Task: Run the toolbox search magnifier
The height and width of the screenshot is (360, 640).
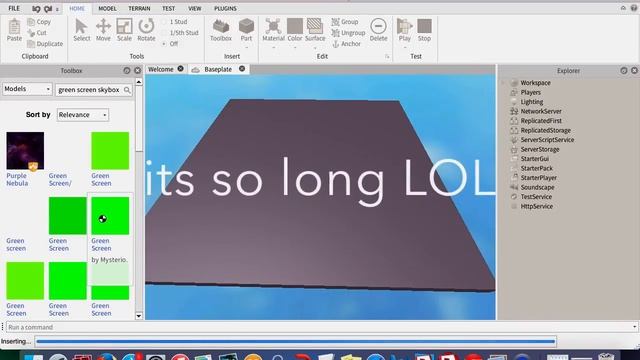Action: coord(127,90)
